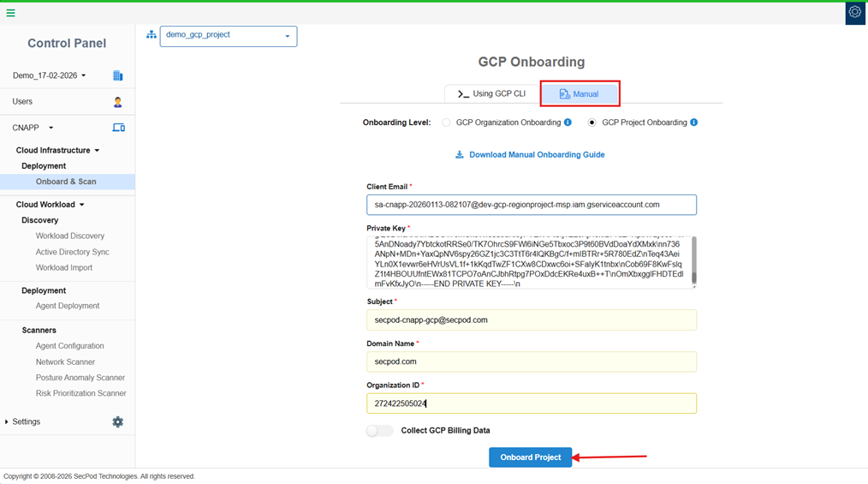868x484 pixels.
Task: Enable Collect GCP Billing Data toggle
Action: coord(379,431)
